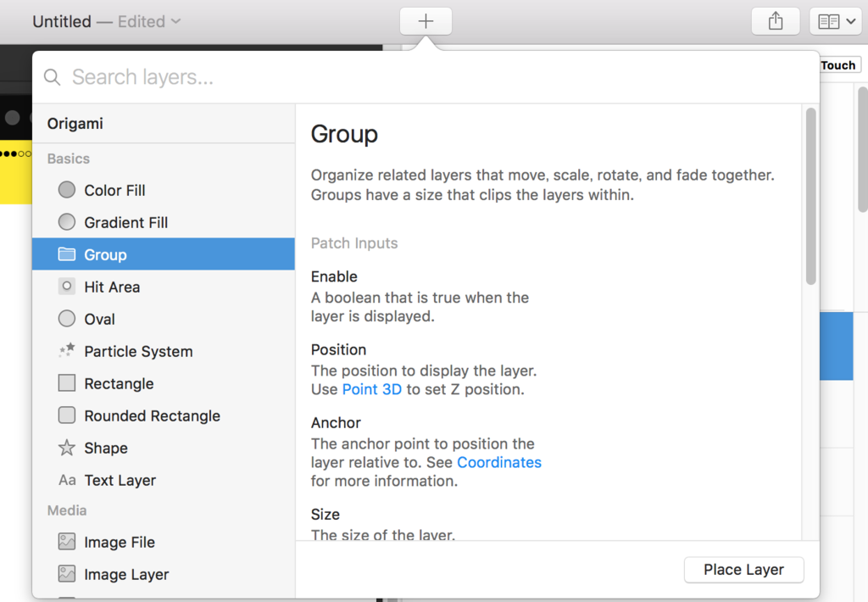Image resolution: width=868 pixels, height=602 pixels.
Task: Open the documentation book dropdown
Action: click(836, 21)
